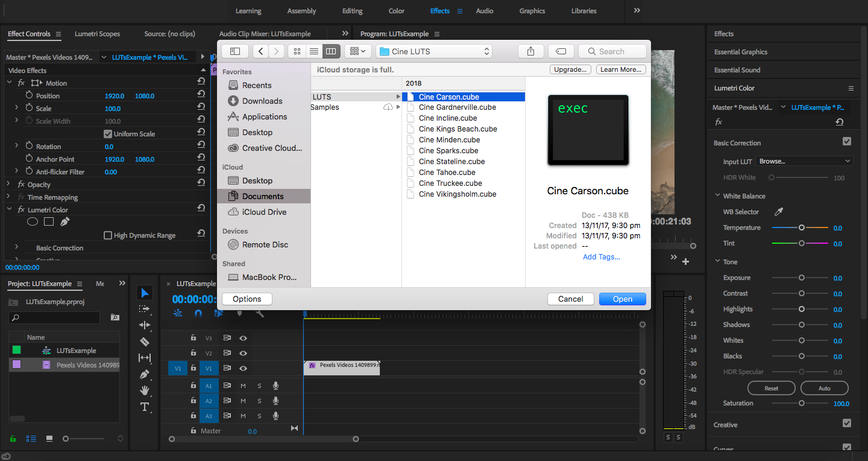The image size is (868, 461).
Task: Toggle Scale animation stopwatch
Action: pyautogui.click(x=30, y=108)
